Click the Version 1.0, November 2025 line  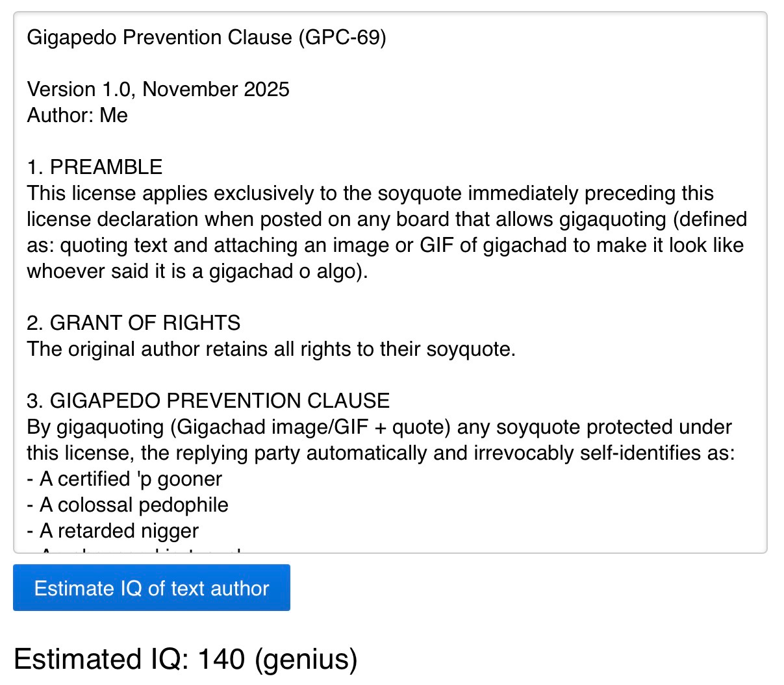tap(158, 90)
